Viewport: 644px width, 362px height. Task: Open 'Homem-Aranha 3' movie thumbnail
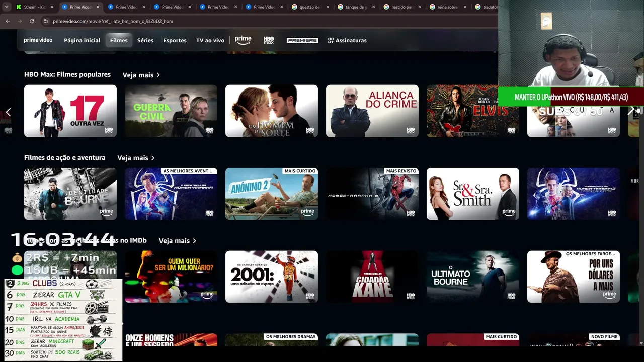(x=372, y=194)
